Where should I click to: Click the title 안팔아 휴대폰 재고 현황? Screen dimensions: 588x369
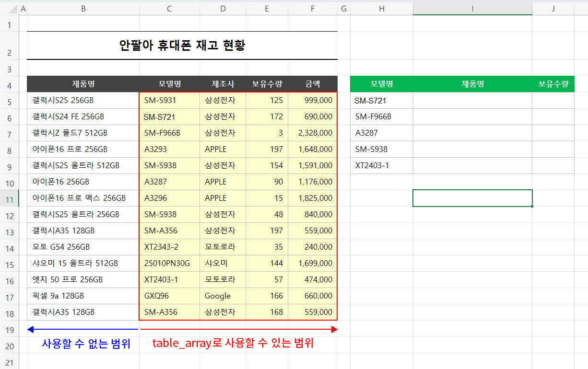(182, 46)
